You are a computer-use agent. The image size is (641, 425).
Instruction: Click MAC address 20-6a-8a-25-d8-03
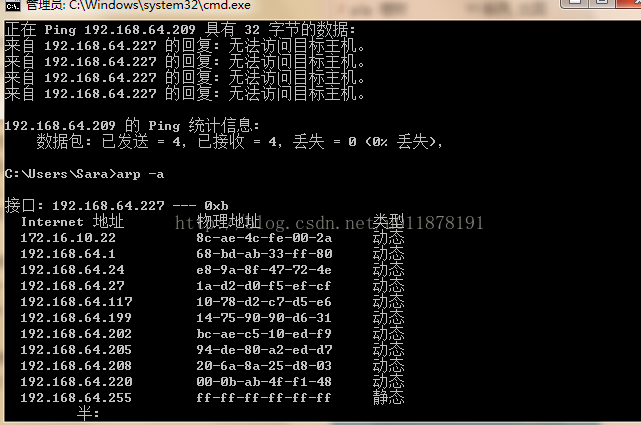tap(264, 365)
